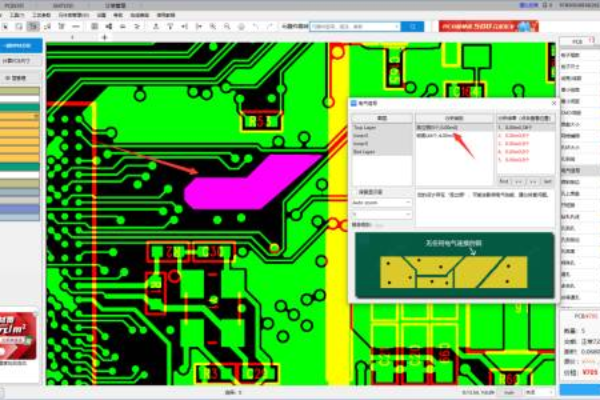Viewport: 600px width, 400px height.
Task: Select red result row number 2
Action: pyautogui.click(x=526, y=136)
